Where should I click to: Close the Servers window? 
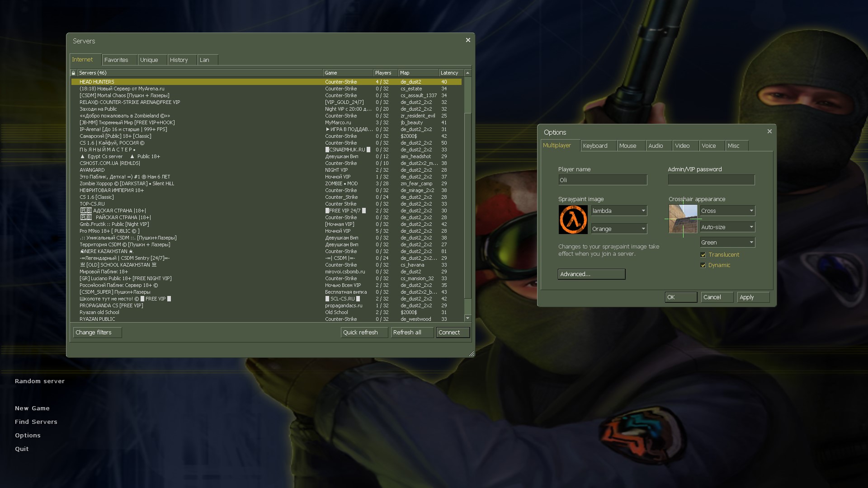[x=468, y=40]
